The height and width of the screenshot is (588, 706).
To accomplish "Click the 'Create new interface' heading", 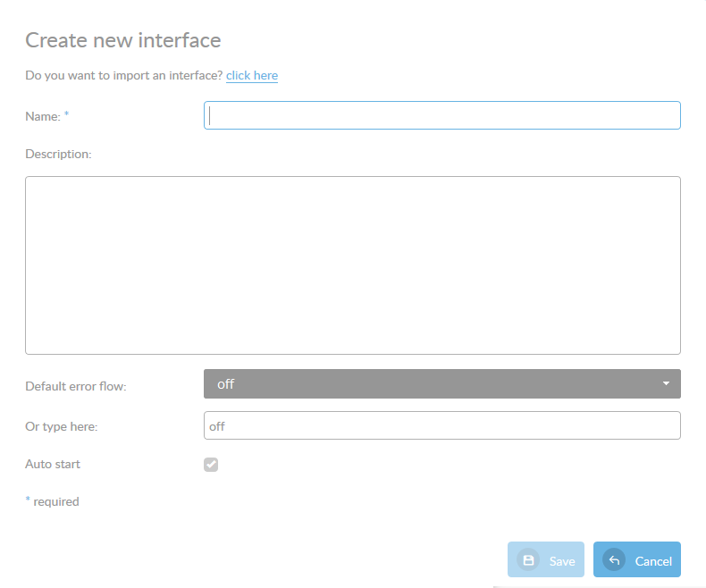I will click(122, 40).
